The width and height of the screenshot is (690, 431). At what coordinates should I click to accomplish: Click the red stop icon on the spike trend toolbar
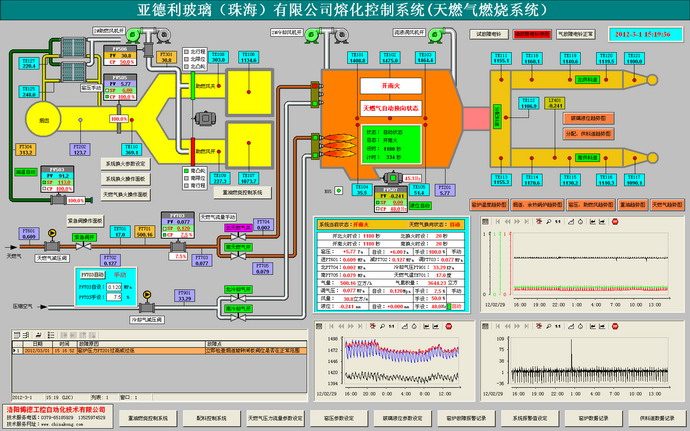615,326
